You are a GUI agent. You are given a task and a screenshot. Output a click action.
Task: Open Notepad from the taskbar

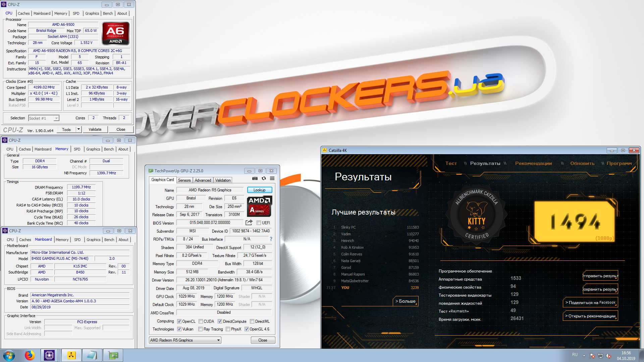coord(92,355)
